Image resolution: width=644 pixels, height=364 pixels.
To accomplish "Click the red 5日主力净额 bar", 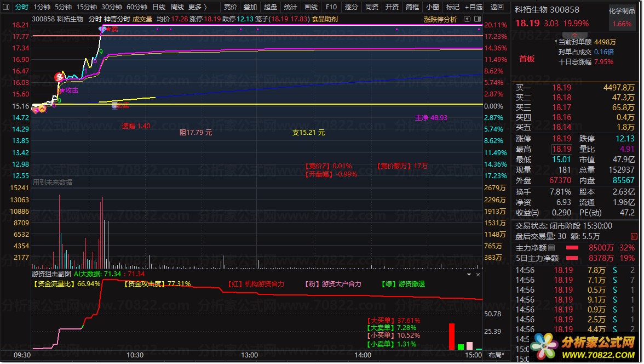I will [572, 258].
